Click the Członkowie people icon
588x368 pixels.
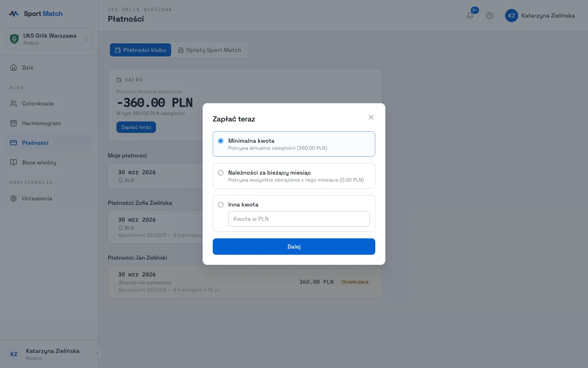click(13, 103)
